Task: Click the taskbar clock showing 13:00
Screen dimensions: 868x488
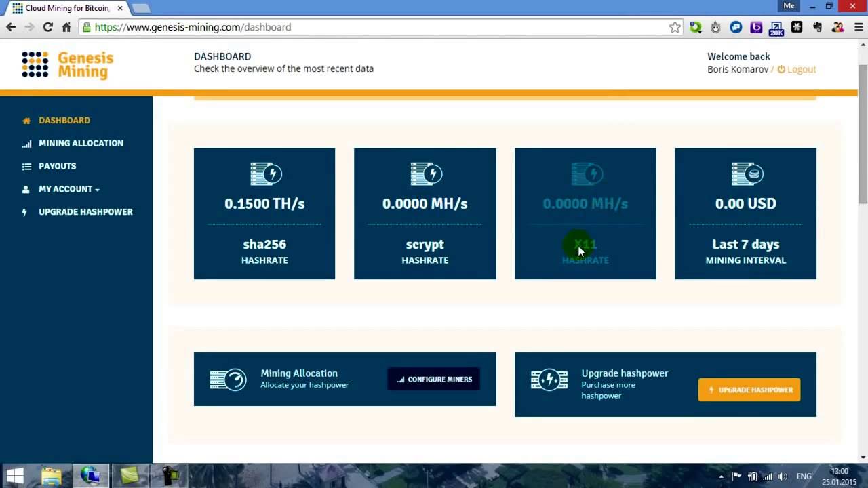Action: click(840, 476)
